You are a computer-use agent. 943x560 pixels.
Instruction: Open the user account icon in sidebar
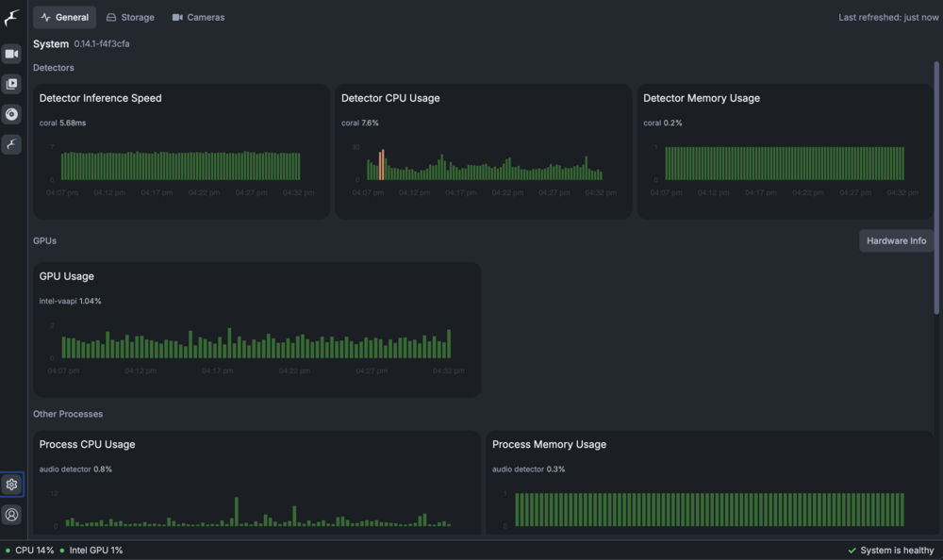(x=11, y=515)
